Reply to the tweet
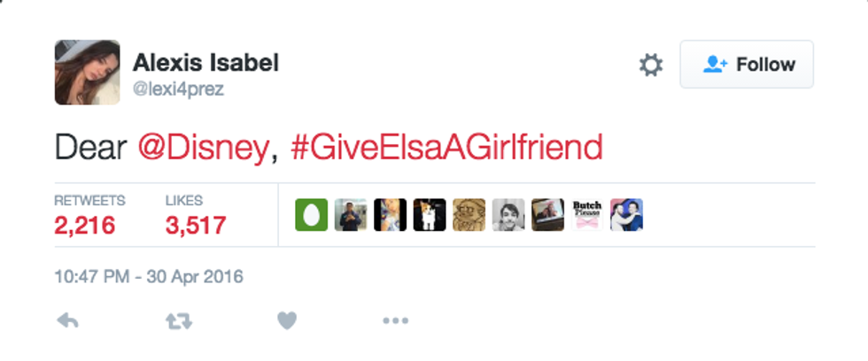 (x=67, y=321)
